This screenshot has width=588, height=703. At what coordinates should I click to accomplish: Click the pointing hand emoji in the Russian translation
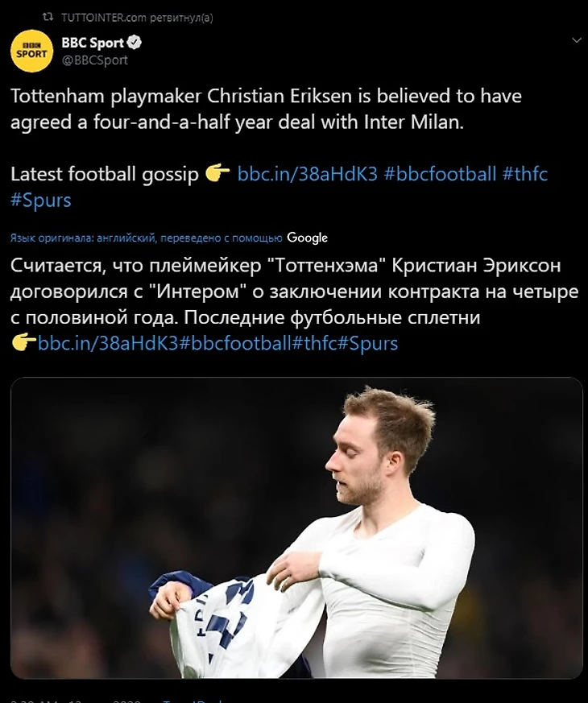tap(24, 343)
